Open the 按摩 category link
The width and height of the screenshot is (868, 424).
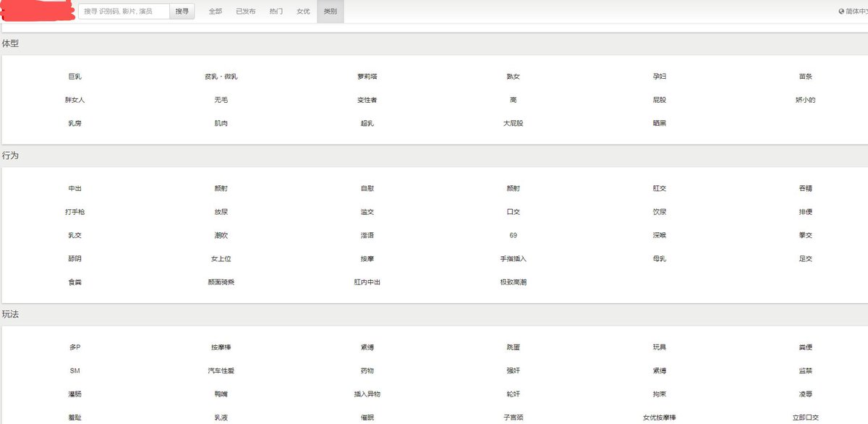click(367, 259)
